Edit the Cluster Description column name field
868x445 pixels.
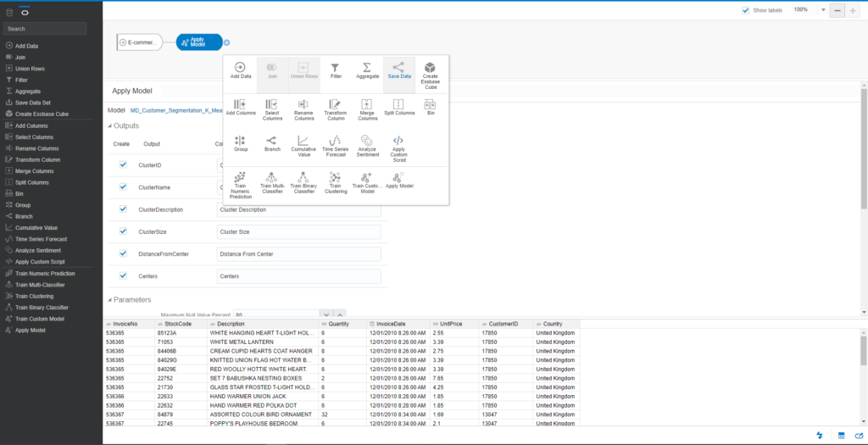[299, 209]
